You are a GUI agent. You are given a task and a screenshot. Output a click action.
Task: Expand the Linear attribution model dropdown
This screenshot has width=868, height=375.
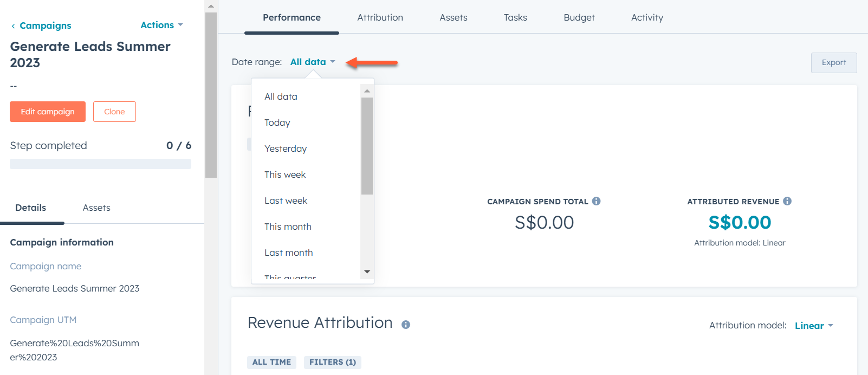click(x=813, y=326)
